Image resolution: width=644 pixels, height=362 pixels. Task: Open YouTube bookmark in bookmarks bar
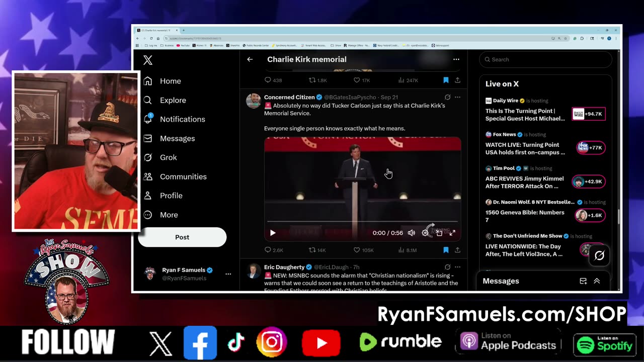(183, 45)
